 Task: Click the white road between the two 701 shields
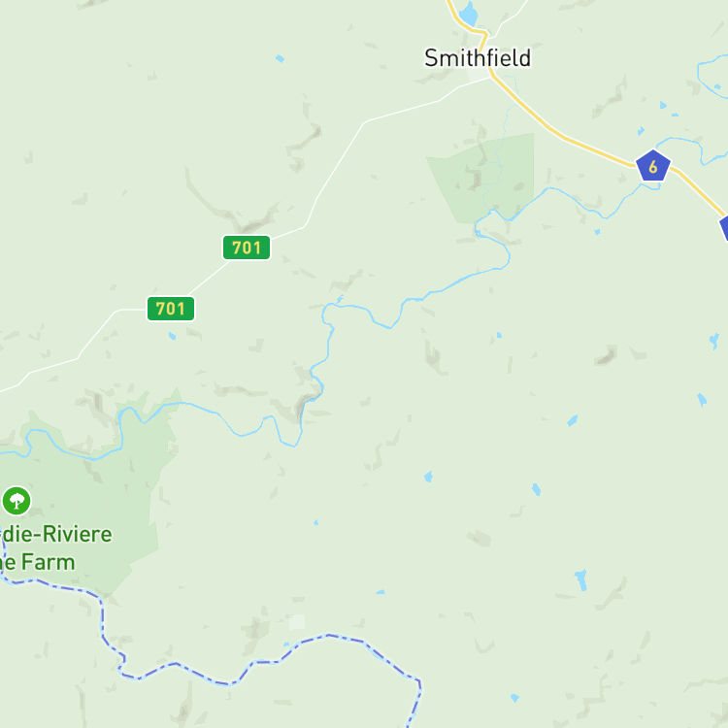click(x=210, y=278)
